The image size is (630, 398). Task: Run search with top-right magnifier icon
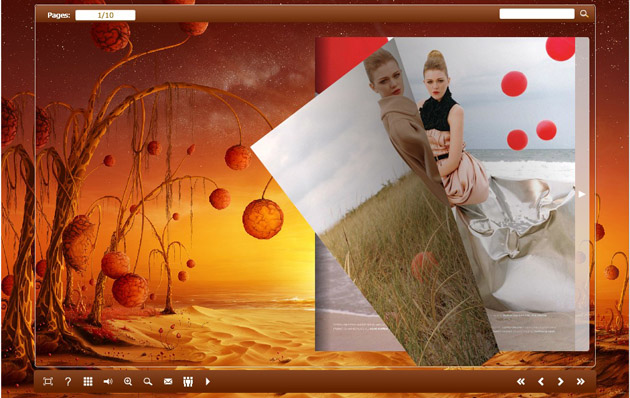[x=584, y=14]
